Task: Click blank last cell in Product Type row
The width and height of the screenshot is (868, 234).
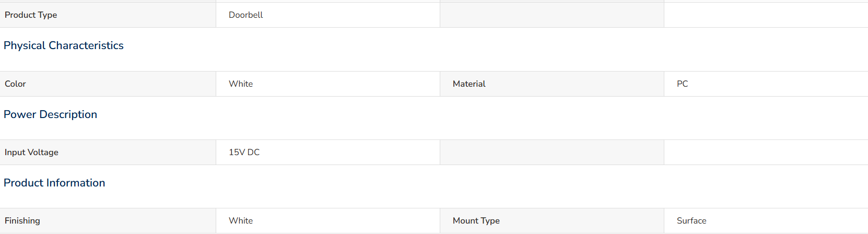Action: click(x=766, y=15)
